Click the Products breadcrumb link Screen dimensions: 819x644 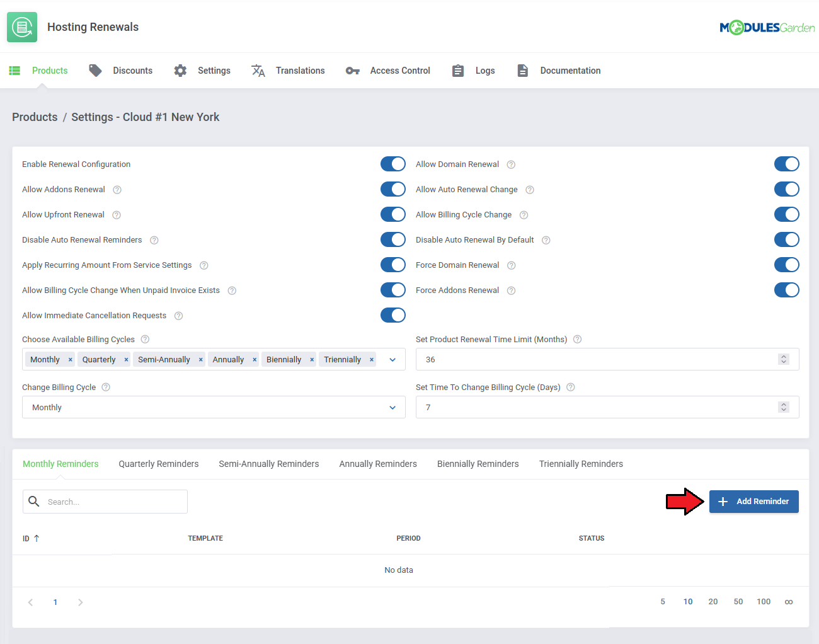(x=35, y=117)
